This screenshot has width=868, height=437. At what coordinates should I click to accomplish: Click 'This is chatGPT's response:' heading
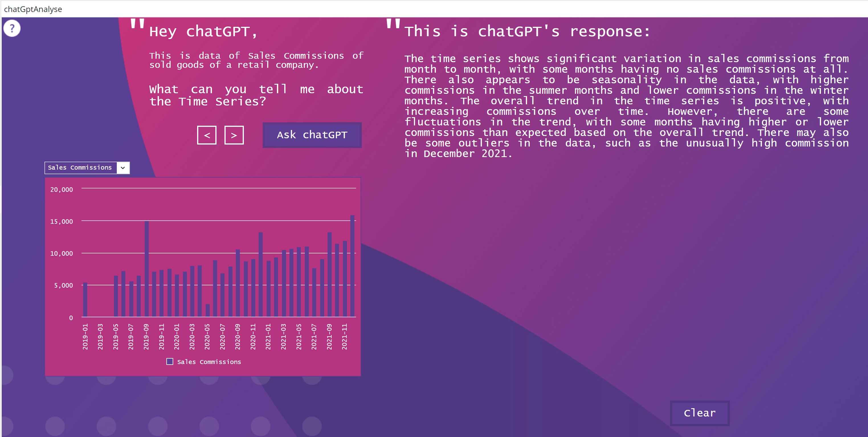coord(527,31)
